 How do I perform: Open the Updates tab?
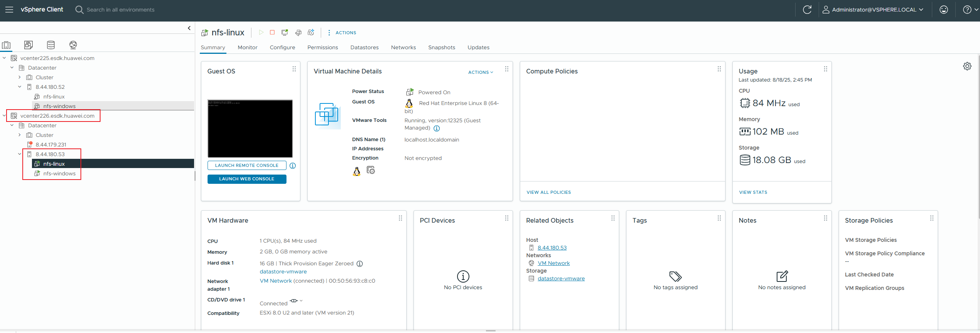[x=478, y=47]
